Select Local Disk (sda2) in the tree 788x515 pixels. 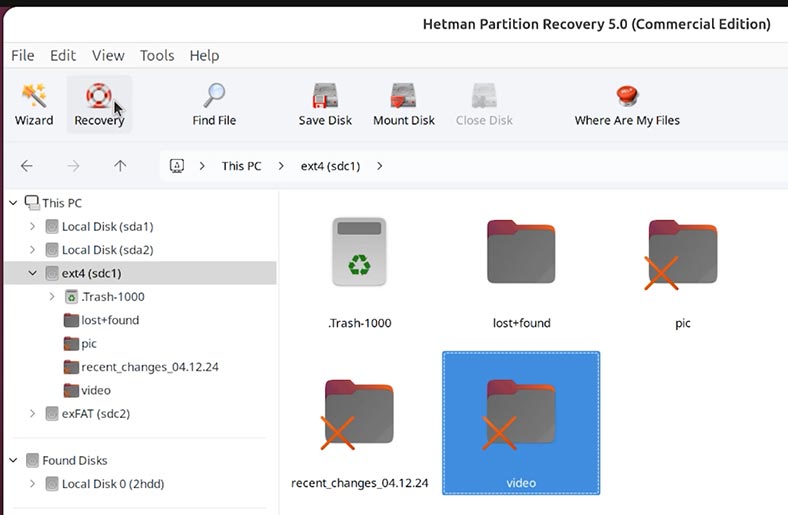coord(108,250)
